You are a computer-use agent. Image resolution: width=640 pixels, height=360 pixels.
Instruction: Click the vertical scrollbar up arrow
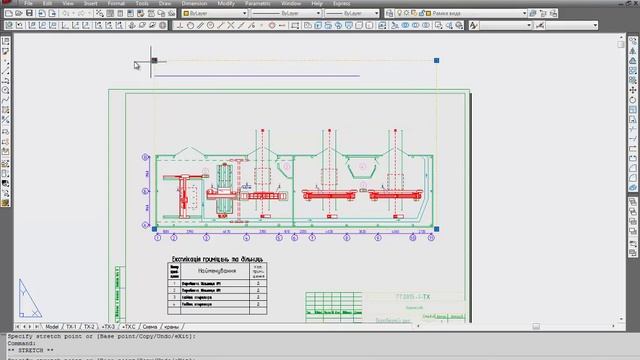coord(621,37)
